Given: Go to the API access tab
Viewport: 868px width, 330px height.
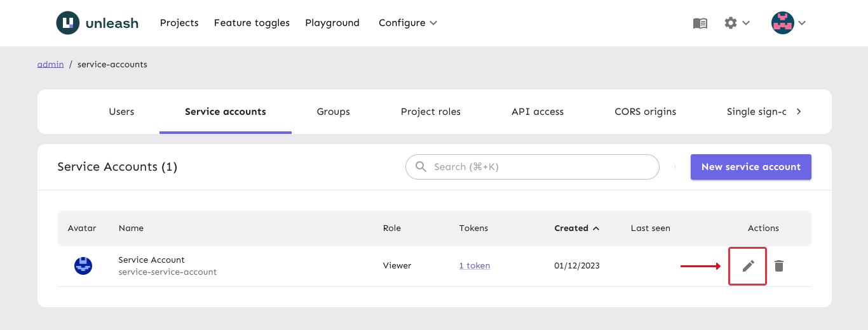Looking at the screenshot, I should click(538, 112).
